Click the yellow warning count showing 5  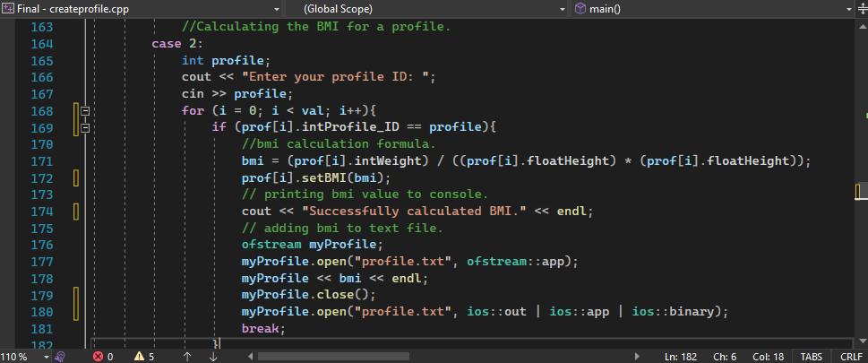coord(144,357)
